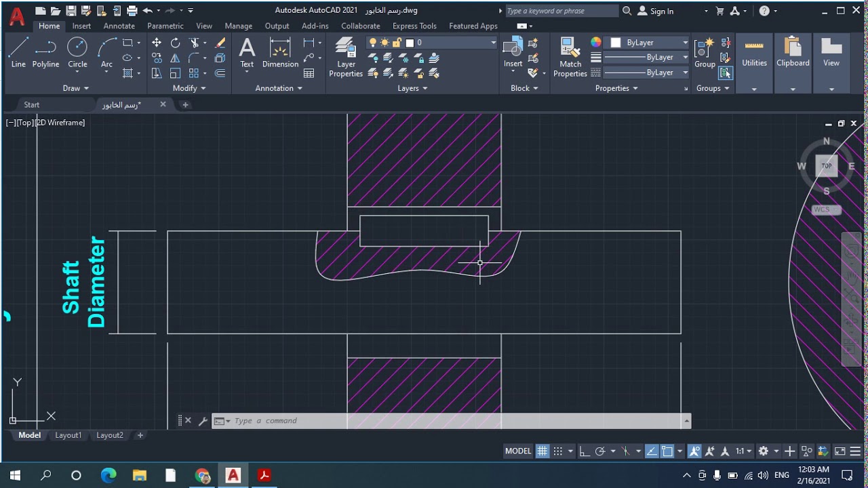Activate the Mirror tool
Screen dimensions: 868x488
176,58
